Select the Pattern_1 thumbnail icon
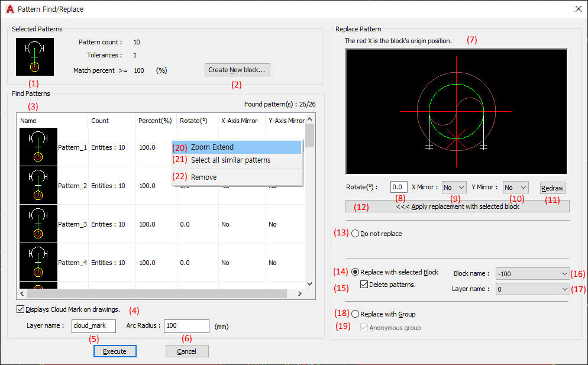Viewport: 588px width, 365px height. coord(38,147)
